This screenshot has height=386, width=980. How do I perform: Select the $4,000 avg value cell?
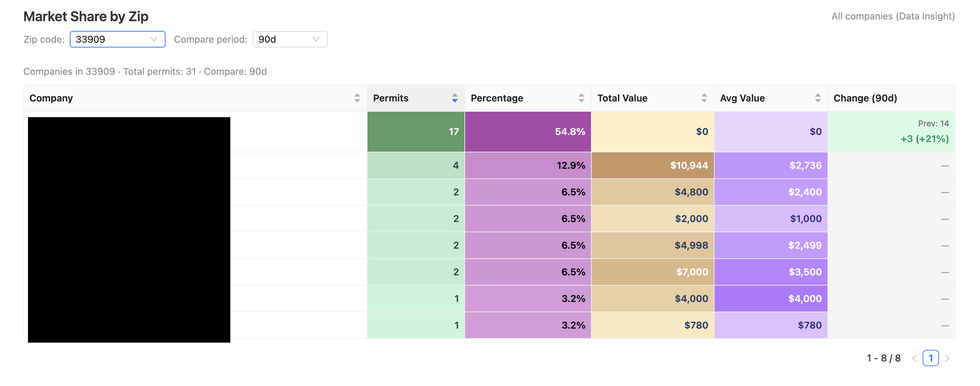[x=770, y=299]
